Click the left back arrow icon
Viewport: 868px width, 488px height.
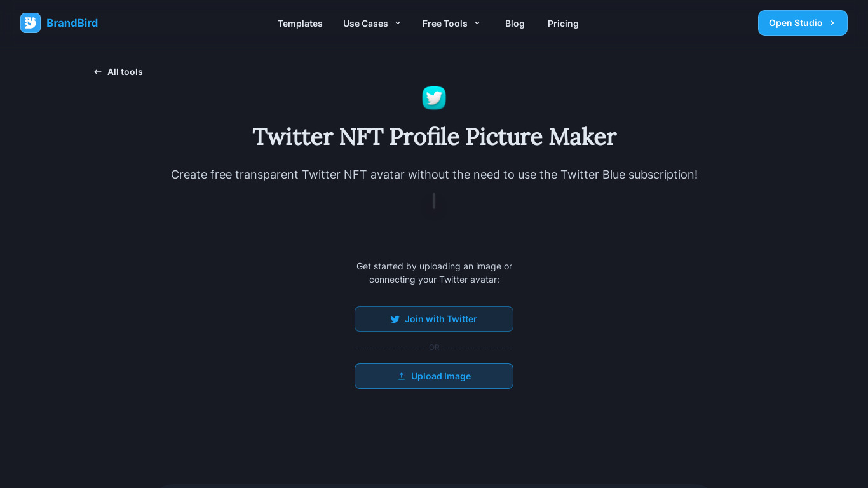[98, 72]
